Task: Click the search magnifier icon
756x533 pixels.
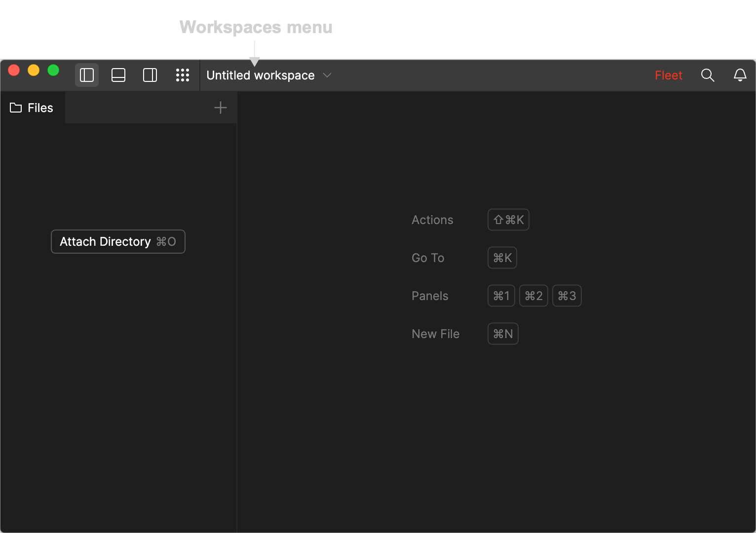Action: click(708, 75)
